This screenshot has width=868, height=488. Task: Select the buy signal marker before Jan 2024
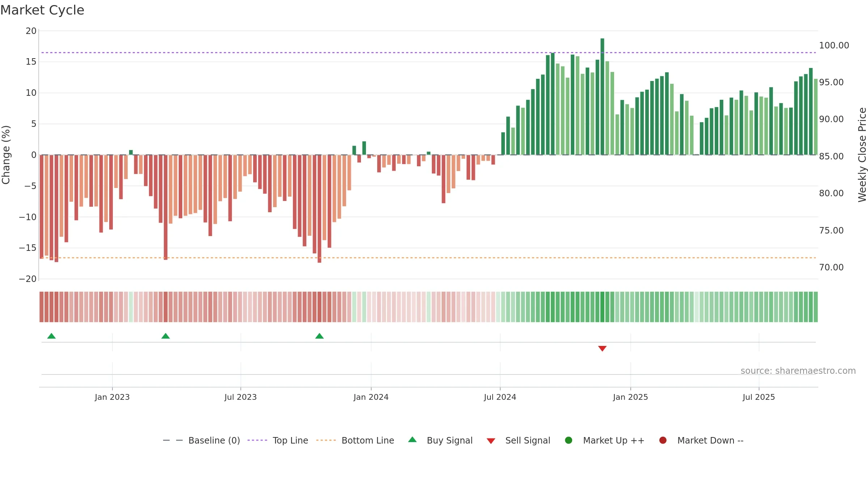pos(319,336)
